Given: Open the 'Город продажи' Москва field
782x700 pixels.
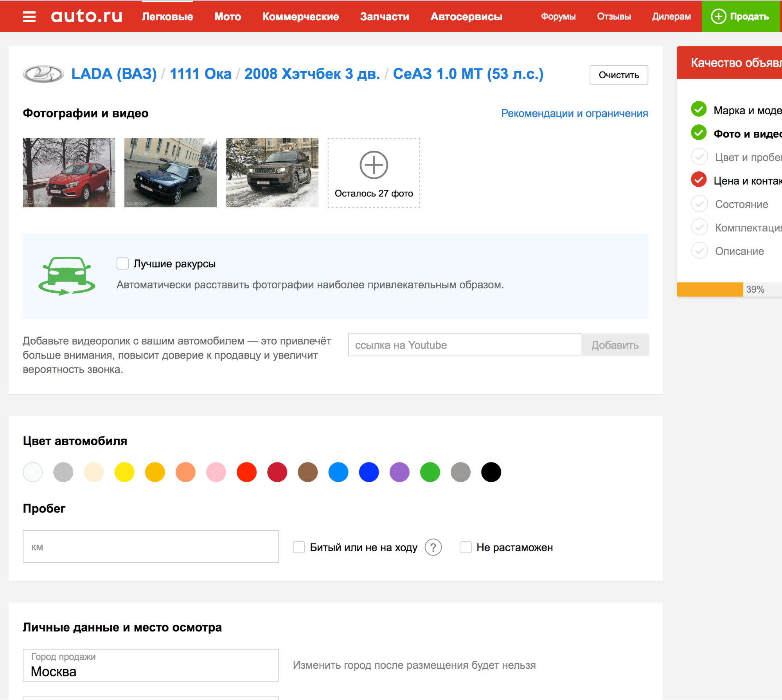Looking at the screenshot, I should pos(150,666).
